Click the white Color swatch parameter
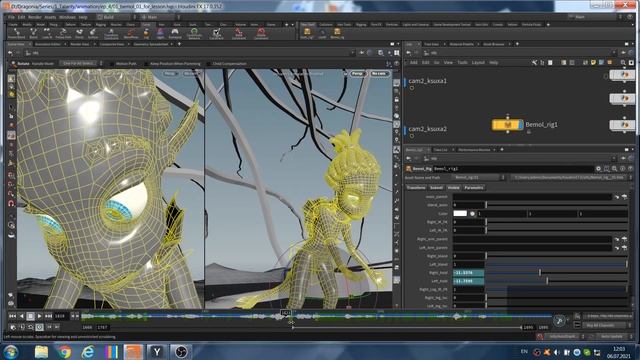 (460, 213)
